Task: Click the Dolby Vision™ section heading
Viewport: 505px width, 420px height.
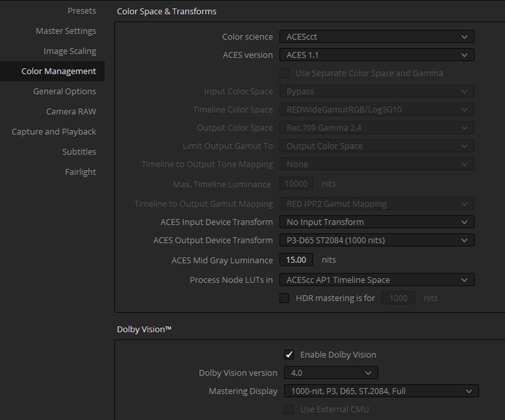Action: (144, 329)
